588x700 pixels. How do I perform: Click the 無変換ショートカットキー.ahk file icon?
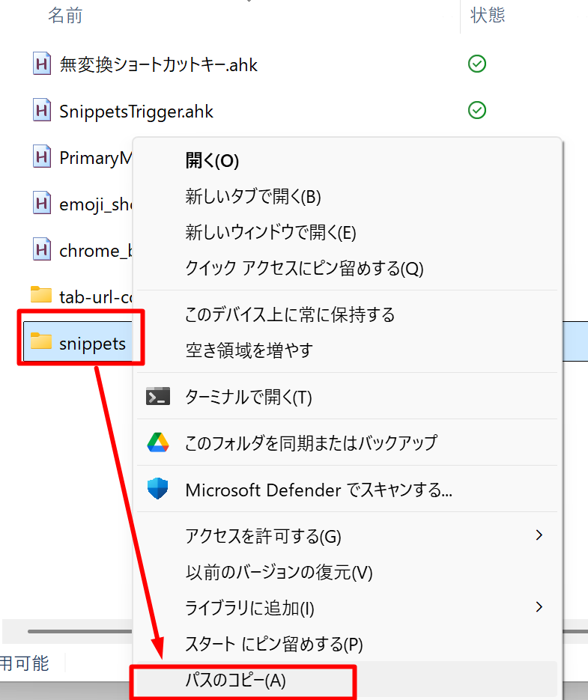click(x=41, y=64)
